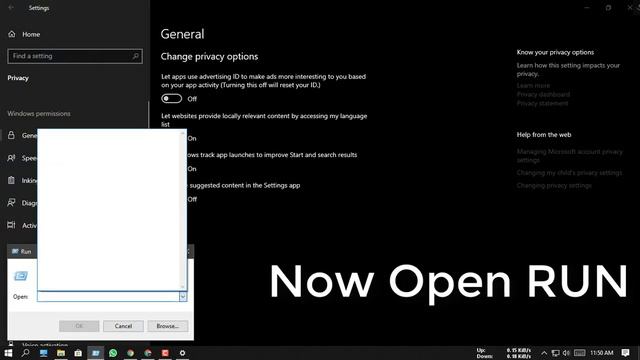Click the scrollbar of the Run history list
640x360 pixels.
tap(183, 210)
